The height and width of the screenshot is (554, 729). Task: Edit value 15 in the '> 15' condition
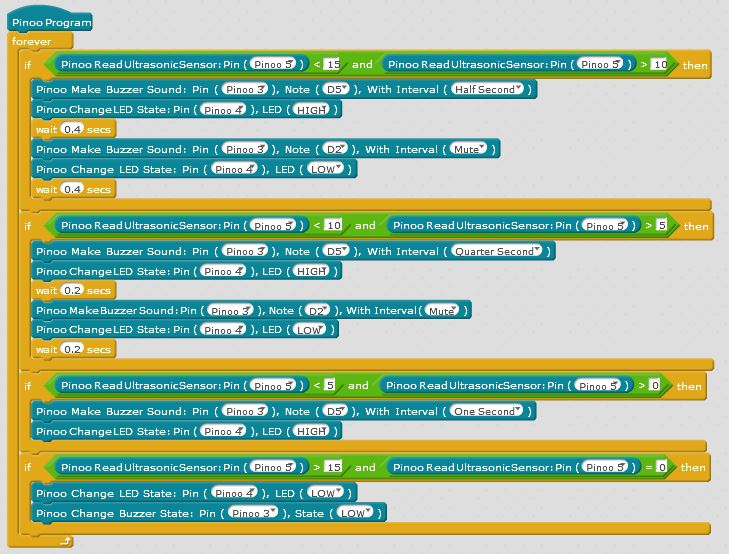(333, 467)
